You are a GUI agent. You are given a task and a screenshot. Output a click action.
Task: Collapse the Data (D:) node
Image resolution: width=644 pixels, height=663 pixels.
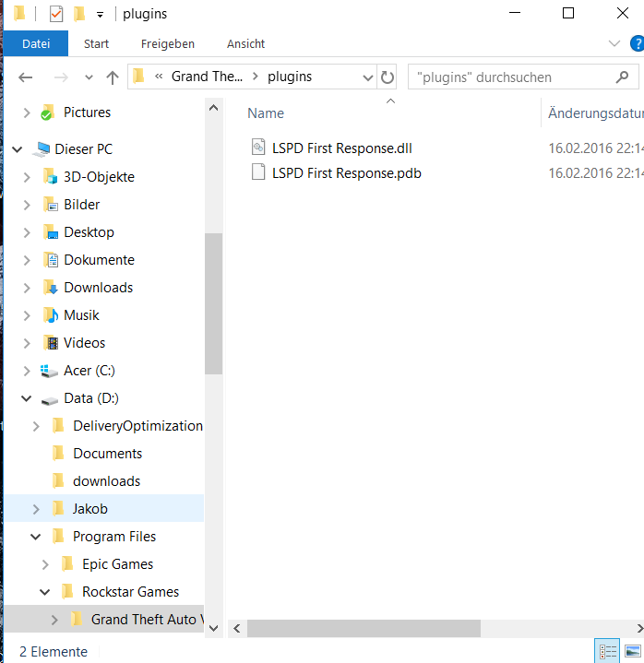tap(27, 398)
